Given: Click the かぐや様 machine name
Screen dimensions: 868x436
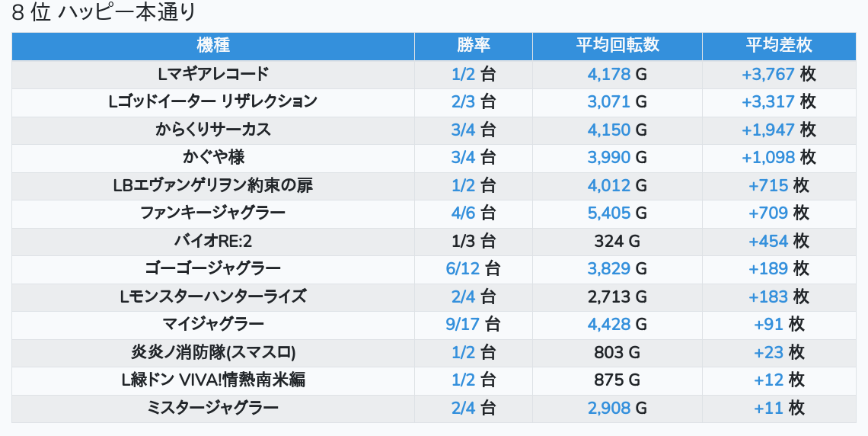Looking at the screenshot, I should 213,157.
